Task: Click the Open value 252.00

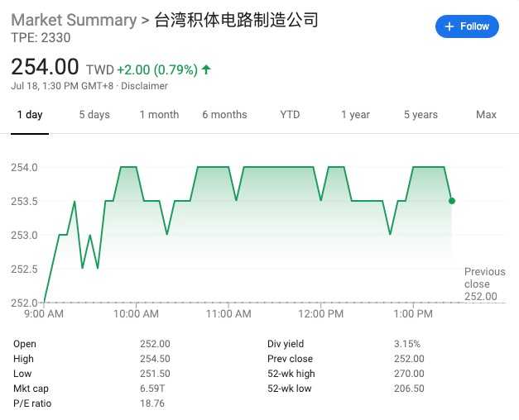Action: tap(155, 344)
